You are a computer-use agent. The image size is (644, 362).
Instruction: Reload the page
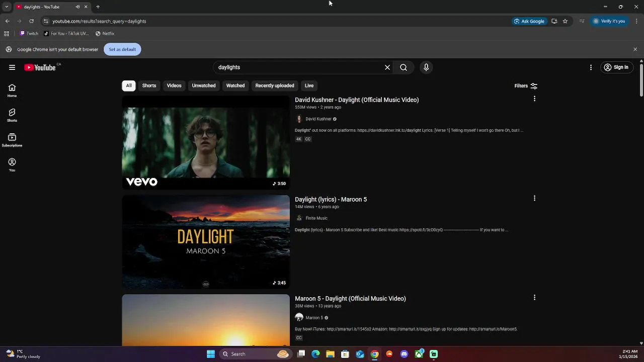tap(31, 21)
